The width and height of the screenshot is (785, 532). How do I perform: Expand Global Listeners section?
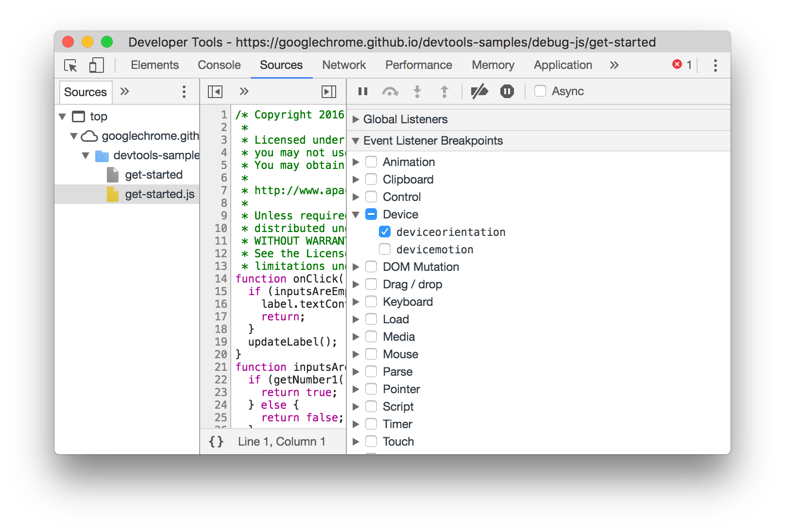coord(356,119)
